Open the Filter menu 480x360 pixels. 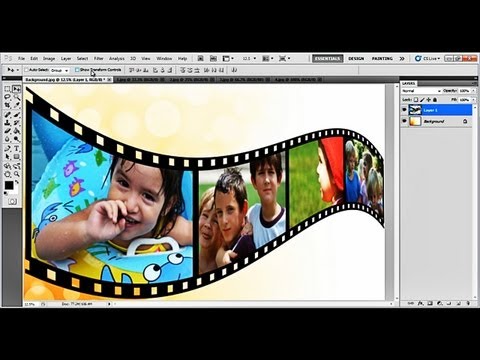coord(99,58)
